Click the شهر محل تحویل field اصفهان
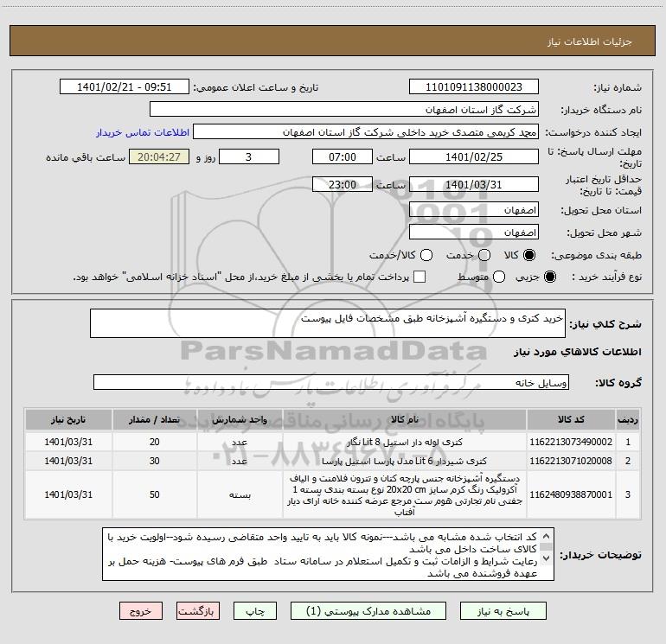 (x=474, y=232)
